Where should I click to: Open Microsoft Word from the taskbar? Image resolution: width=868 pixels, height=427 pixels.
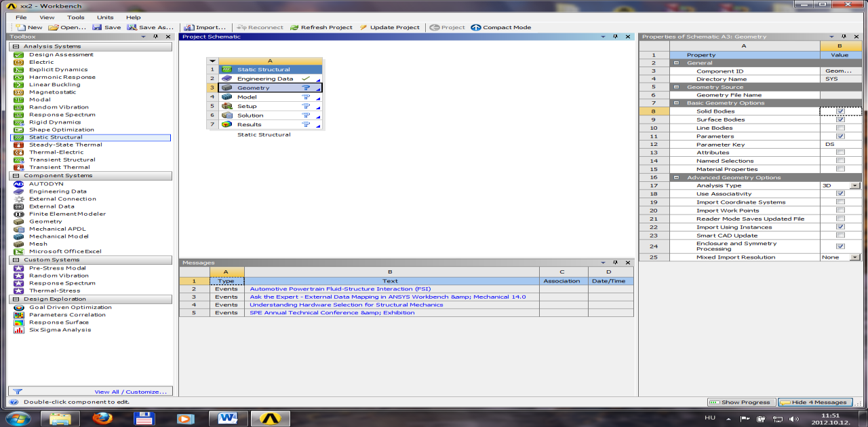tap(229, 418)
